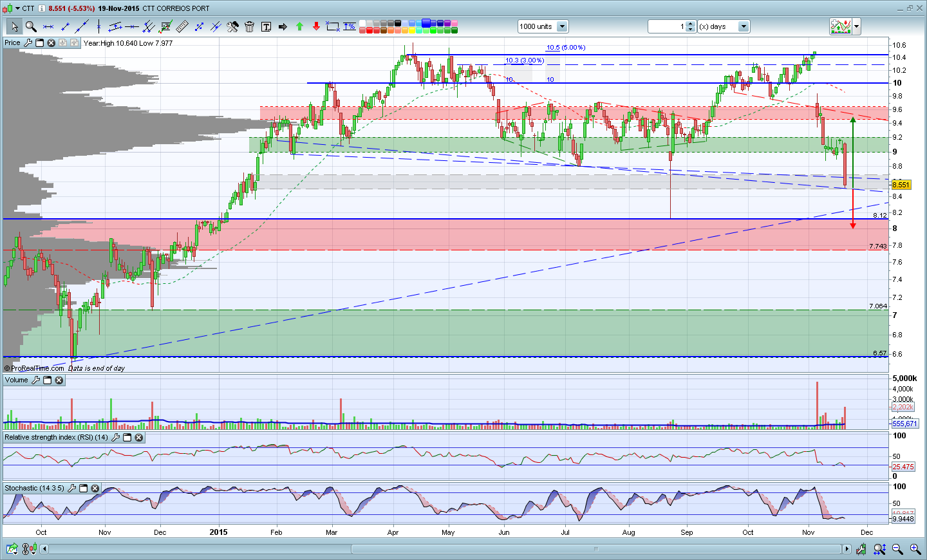Screen dimensions: 927x560
Task: Activate the arrow pointer cursor mode
Action: [14, 26]
